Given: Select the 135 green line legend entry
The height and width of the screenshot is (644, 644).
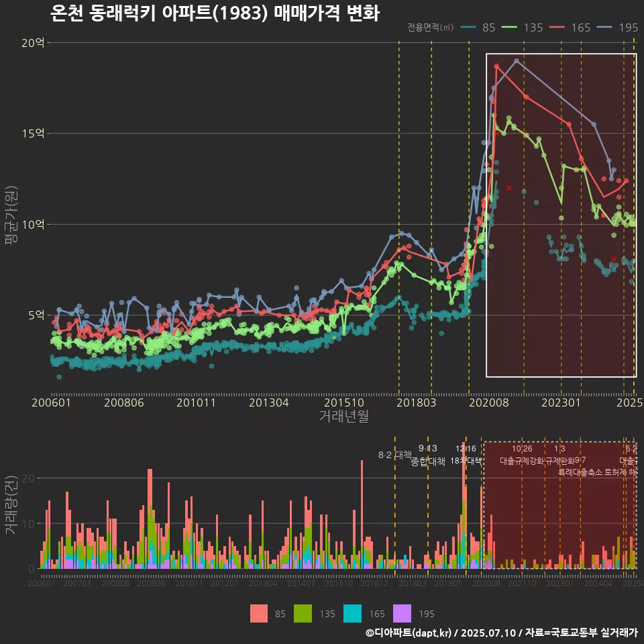Looking at the screenshot, I should pos(523,28).
